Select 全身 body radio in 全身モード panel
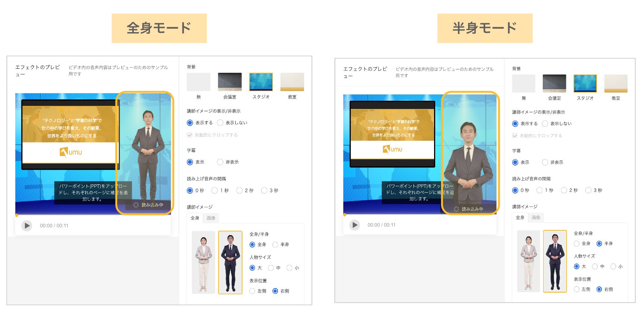 point(252,244)
